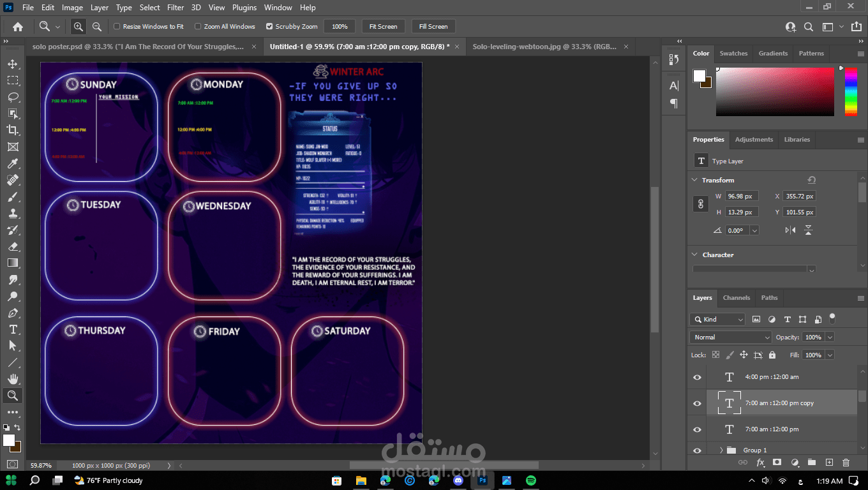Click the hue spectrum slider

coord(851,91)
